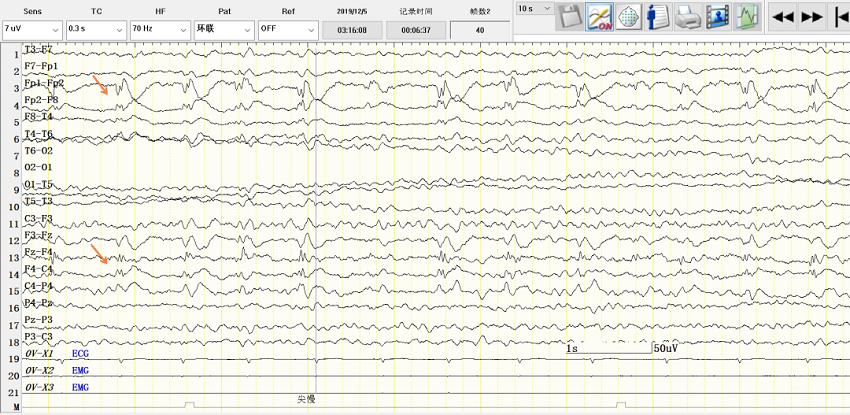Select the Fp1-Fp2 channel label
The image size is (850, 415).
[x=43, y=83]
